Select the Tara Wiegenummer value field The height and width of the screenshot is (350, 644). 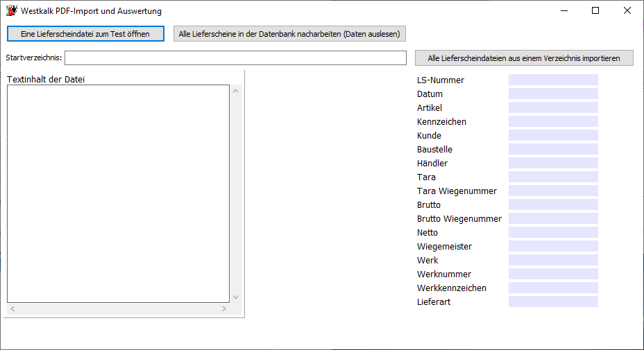tap(553, 191)
